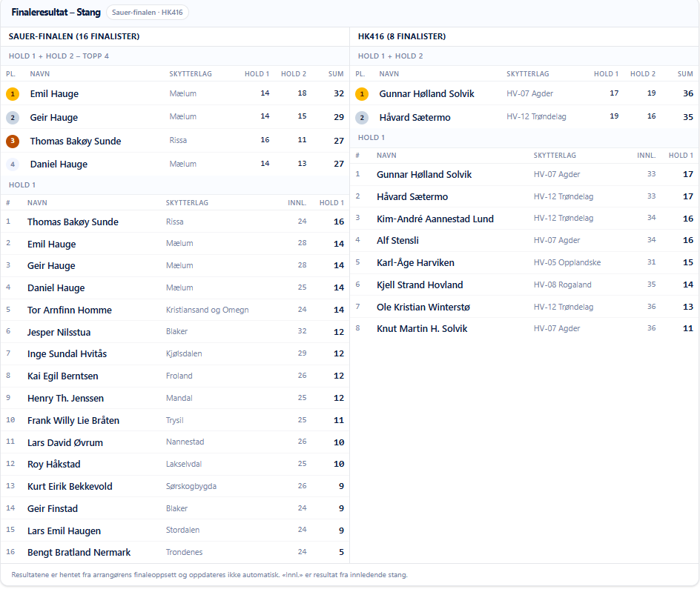This screenshot has height=592, width=700.
Task: Click 'Håvard Sætermo' in HK416 final table
Action: pyautogui.click(x=415, y=117)
